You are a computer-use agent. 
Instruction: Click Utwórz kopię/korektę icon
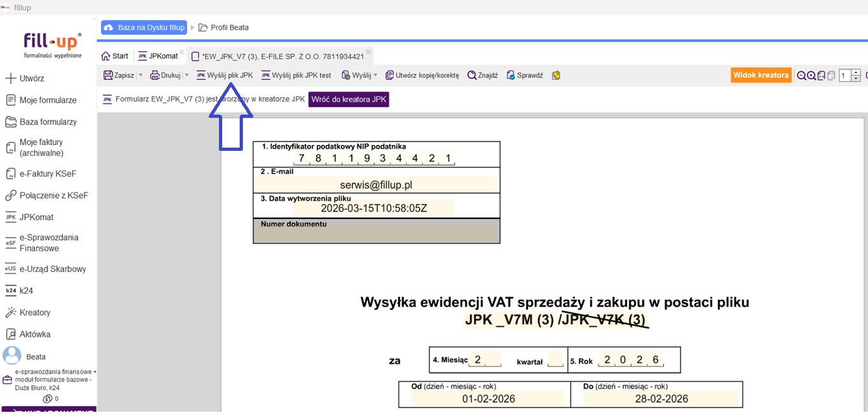point(389,75)
